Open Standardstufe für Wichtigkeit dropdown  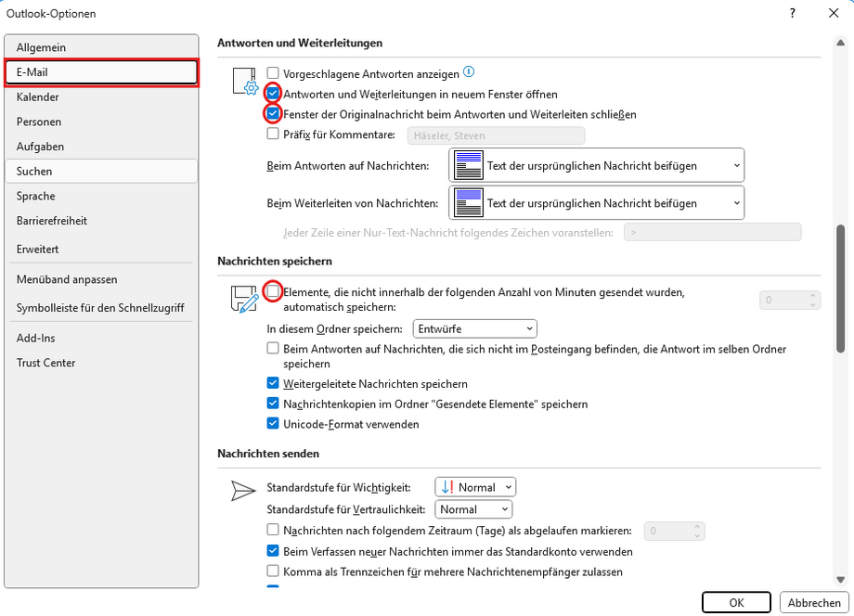tap(475, 487)
